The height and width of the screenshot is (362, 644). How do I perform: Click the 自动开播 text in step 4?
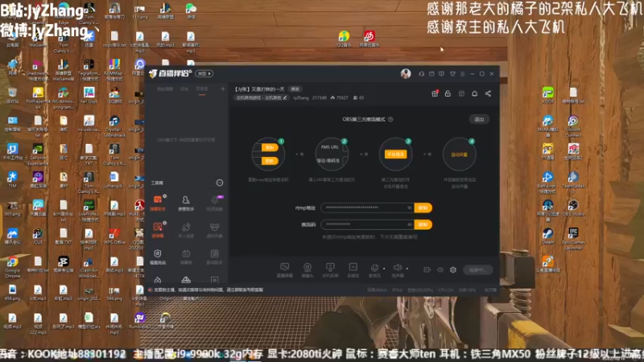[x=459, y=154]
